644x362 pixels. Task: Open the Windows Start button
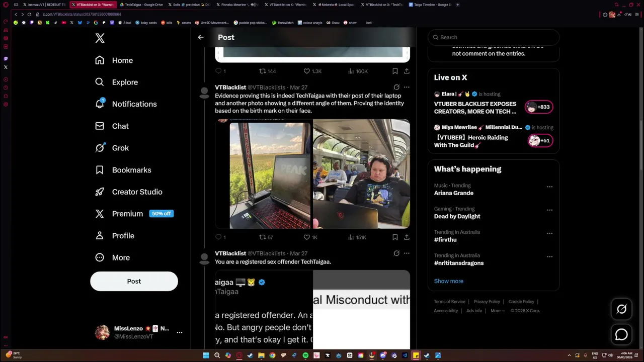pos(206,355)
